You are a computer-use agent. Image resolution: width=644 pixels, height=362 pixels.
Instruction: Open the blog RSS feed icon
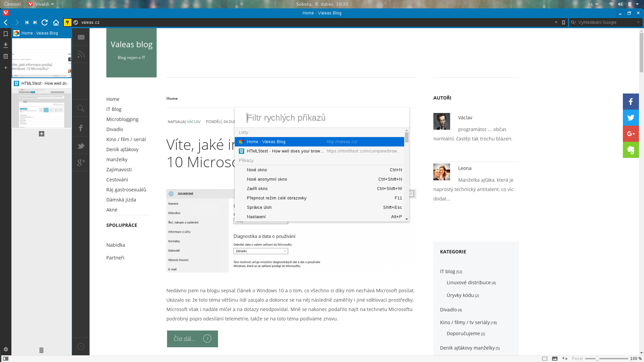point(81,54)
